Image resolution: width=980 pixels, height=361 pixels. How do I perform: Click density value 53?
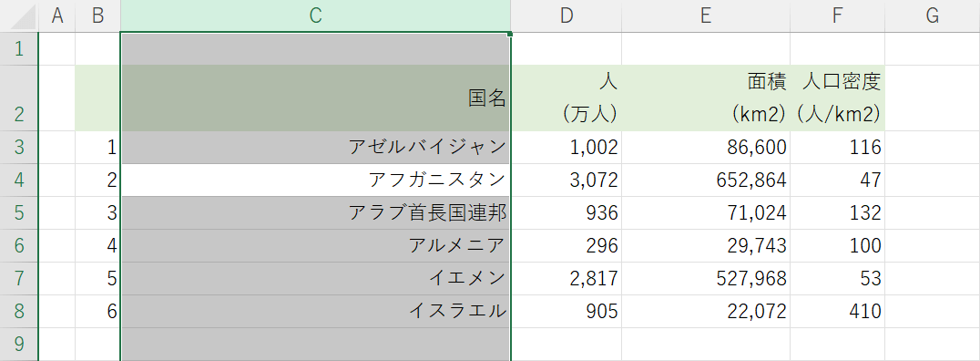(x=838, y=278)
